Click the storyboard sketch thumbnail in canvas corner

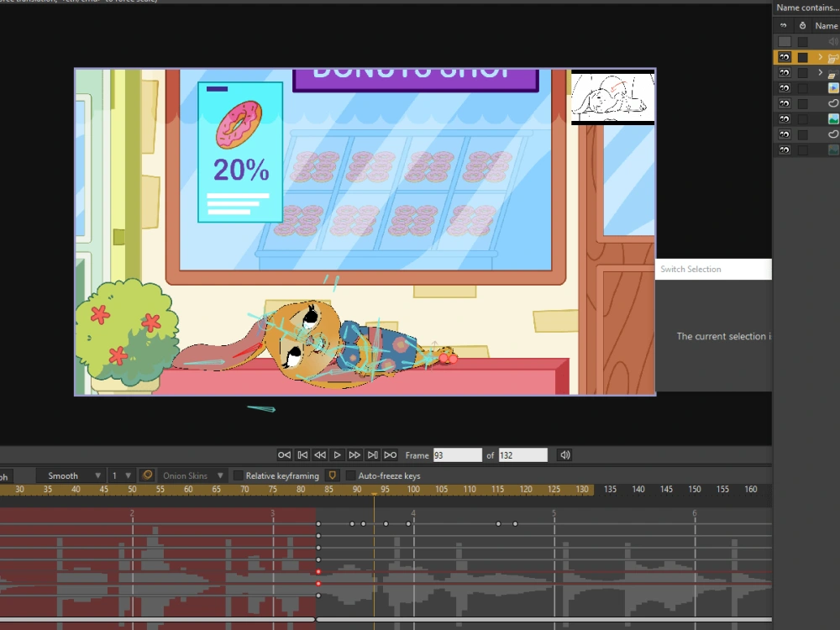point(613,97)
